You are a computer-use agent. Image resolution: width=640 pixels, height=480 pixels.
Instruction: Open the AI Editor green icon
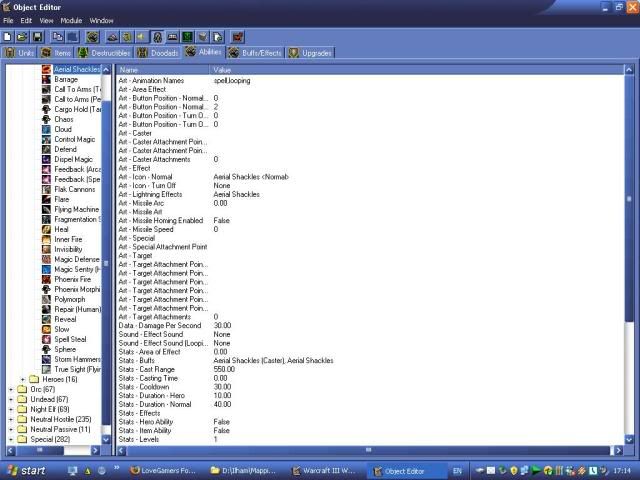pos(187,37)
